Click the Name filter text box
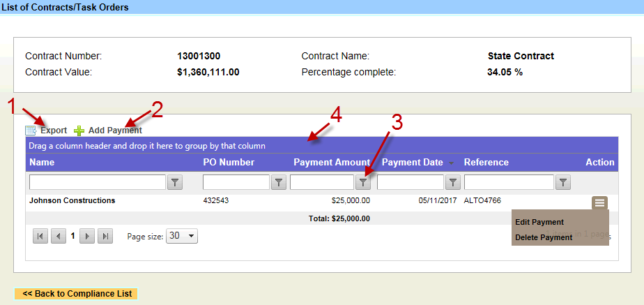This screenshot has height=305, width=644. coord(97,183)
